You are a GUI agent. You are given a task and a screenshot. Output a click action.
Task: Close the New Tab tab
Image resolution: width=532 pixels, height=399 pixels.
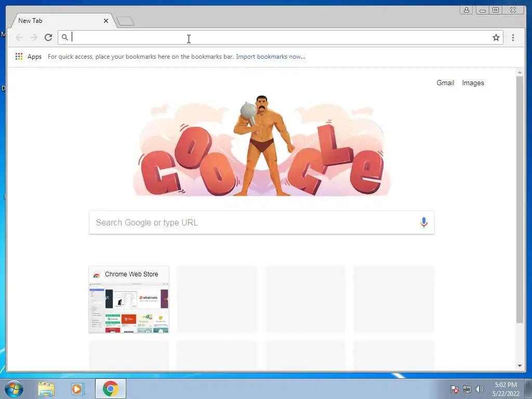pyautogui.click(x=106, y=21)
